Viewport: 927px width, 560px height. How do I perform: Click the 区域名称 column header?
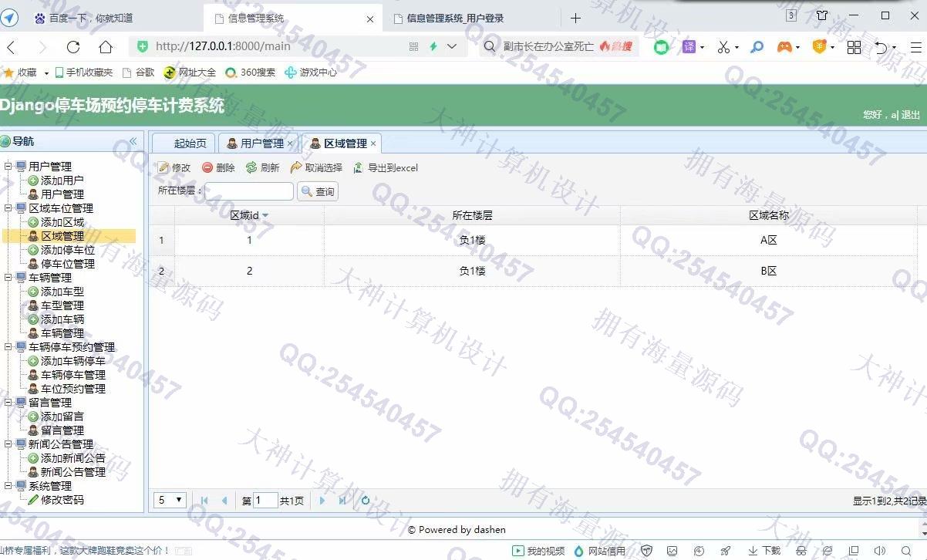[x=769, y=215]
